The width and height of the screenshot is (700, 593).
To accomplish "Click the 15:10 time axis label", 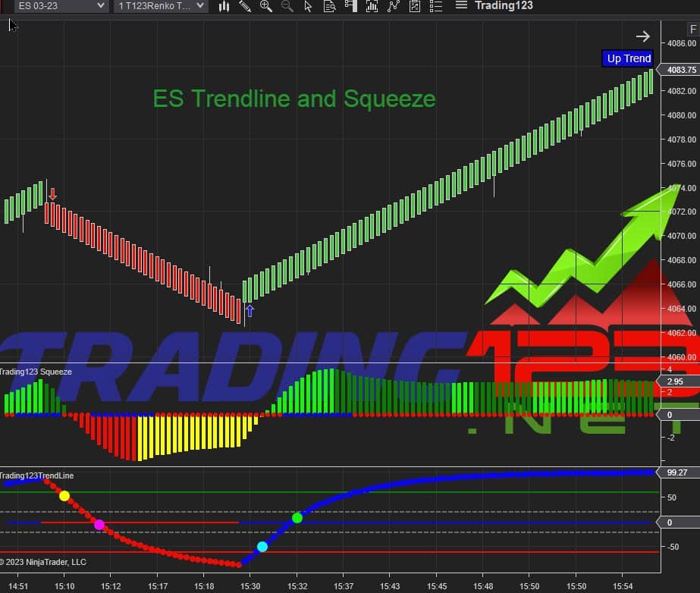I will point(64,586).
